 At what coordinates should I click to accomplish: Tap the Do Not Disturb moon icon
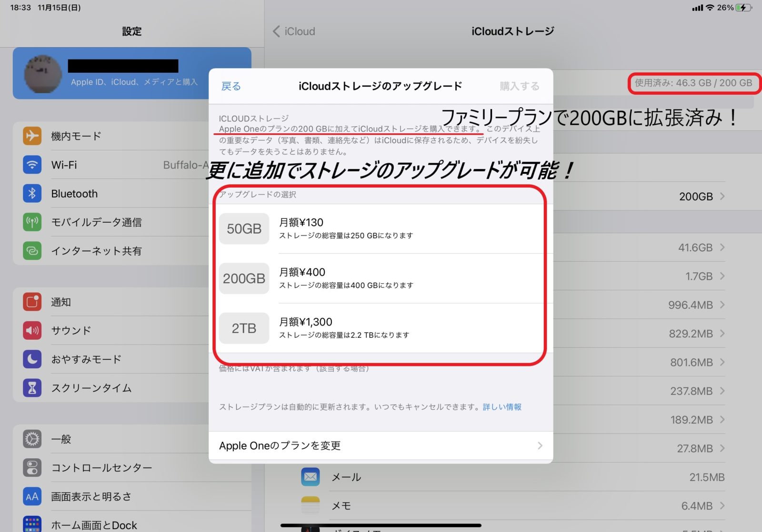point(32,359)
